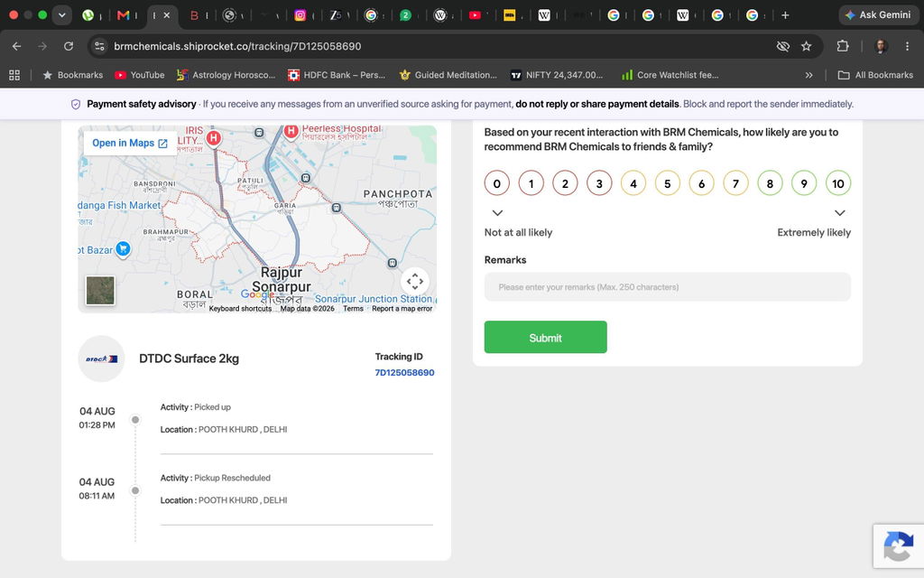This screenshot has height=578, width=924.
Task: Open the Chrome profile avatar
Action: (x=881, y=46)
